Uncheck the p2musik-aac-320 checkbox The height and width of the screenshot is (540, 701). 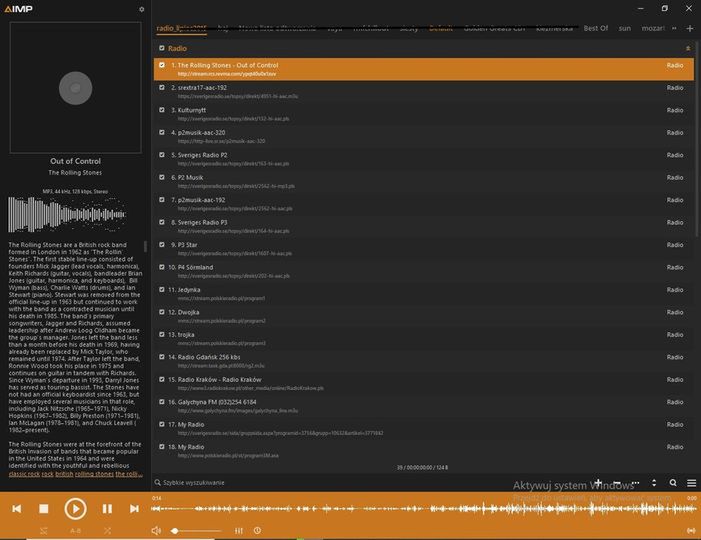[x=162, y=132]
